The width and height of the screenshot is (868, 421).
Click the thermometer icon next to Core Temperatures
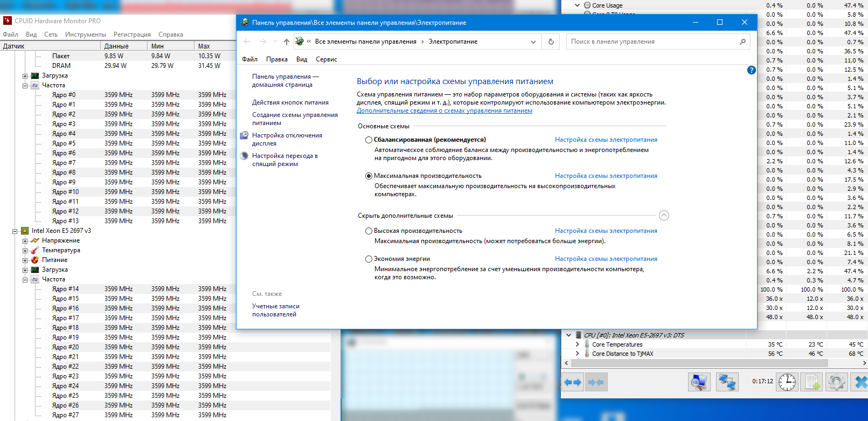click(x=587, y=344)
